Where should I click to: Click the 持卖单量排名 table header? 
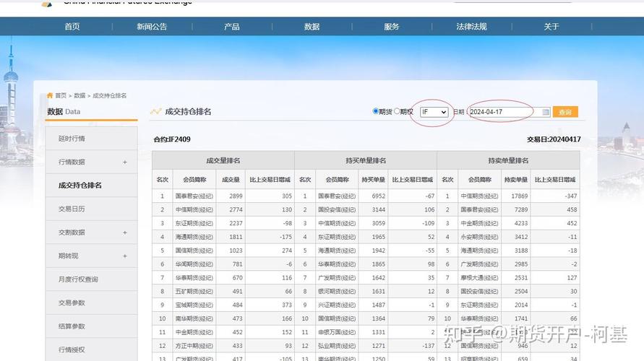[508, 160]
